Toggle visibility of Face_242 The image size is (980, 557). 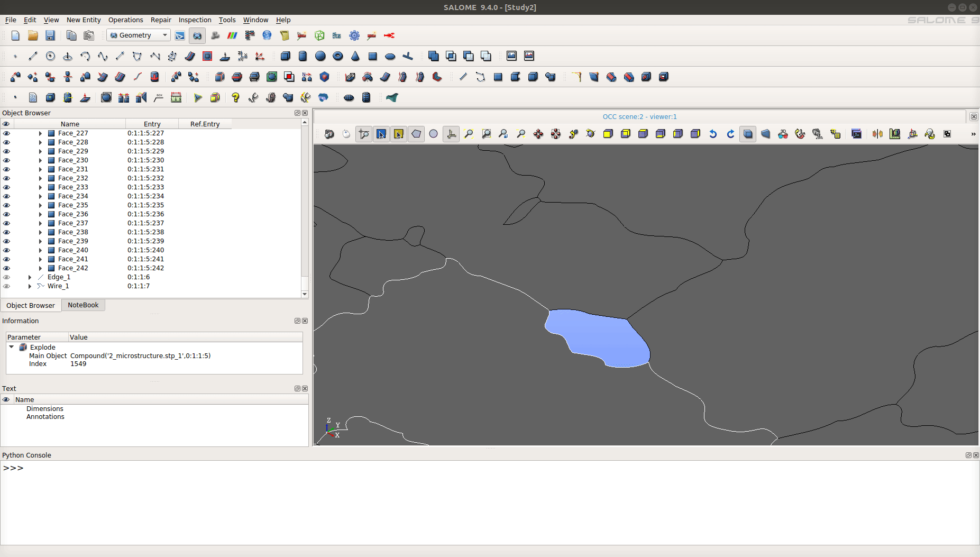pos(6,268)
